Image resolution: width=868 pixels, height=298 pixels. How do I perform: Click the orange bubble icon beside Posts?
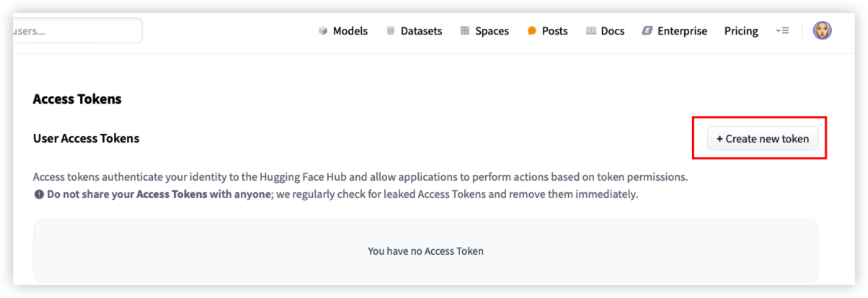tap(532, 31)
